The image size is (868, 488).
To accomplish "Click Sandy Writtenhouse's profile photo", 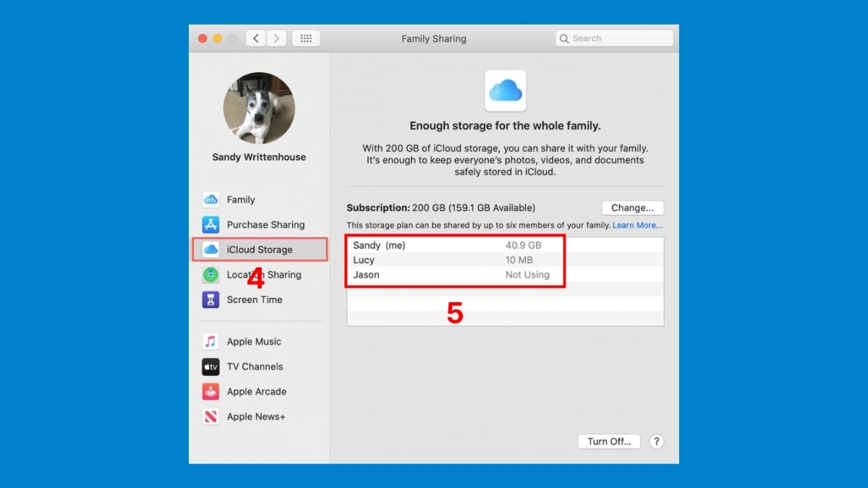I will 259,108.
